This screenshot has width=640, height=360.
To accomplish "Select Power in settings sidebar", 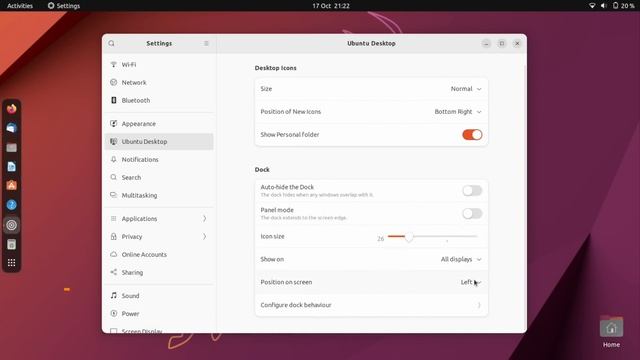I will click(x=159, y=313).
